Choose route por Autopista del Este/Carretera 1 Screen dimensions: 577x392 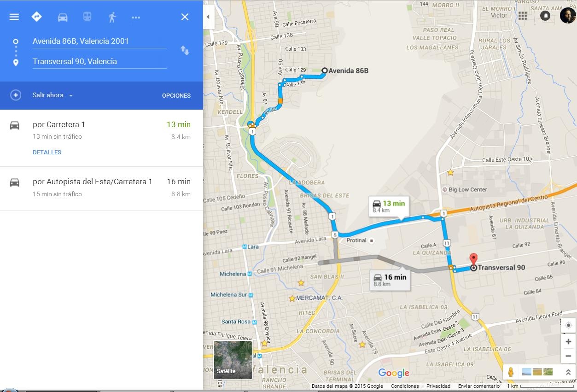101,188
